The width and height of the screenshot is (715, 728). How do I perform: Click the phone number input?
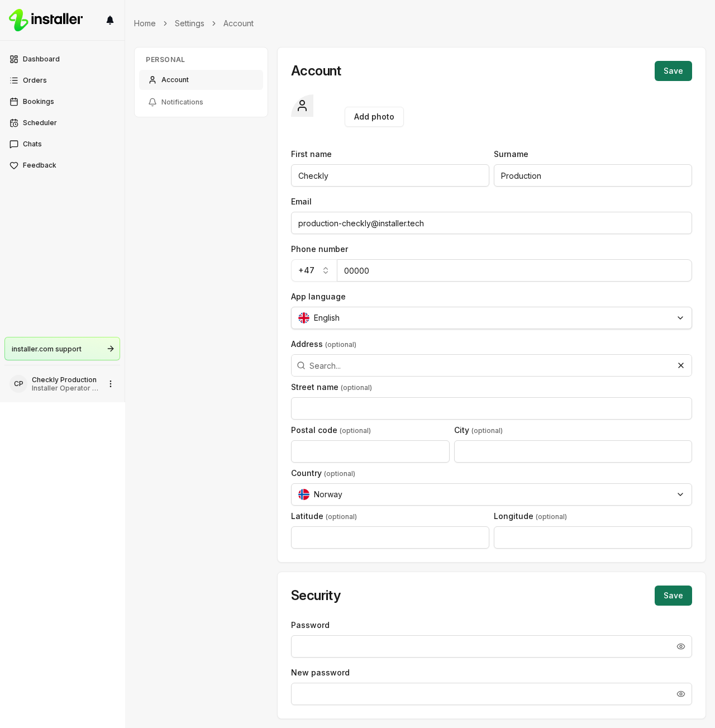pos(514,270)
